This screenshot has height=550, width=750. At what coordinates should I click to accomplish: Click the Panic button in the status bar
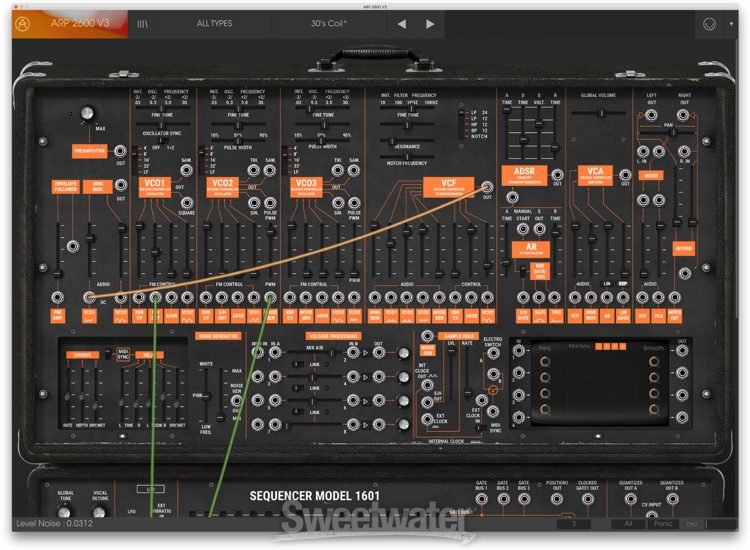(x=663, y=524)
